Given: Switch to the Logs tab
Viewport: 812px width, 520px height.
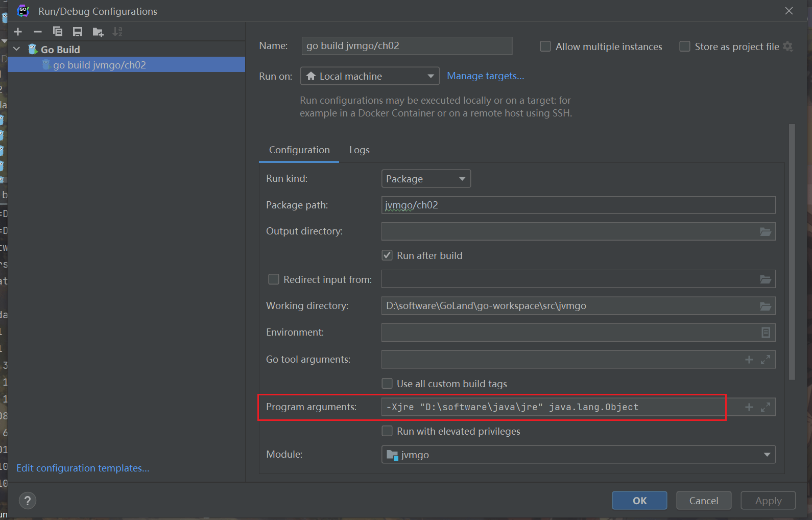Looking at the screenshot, I should pos(359,150).
